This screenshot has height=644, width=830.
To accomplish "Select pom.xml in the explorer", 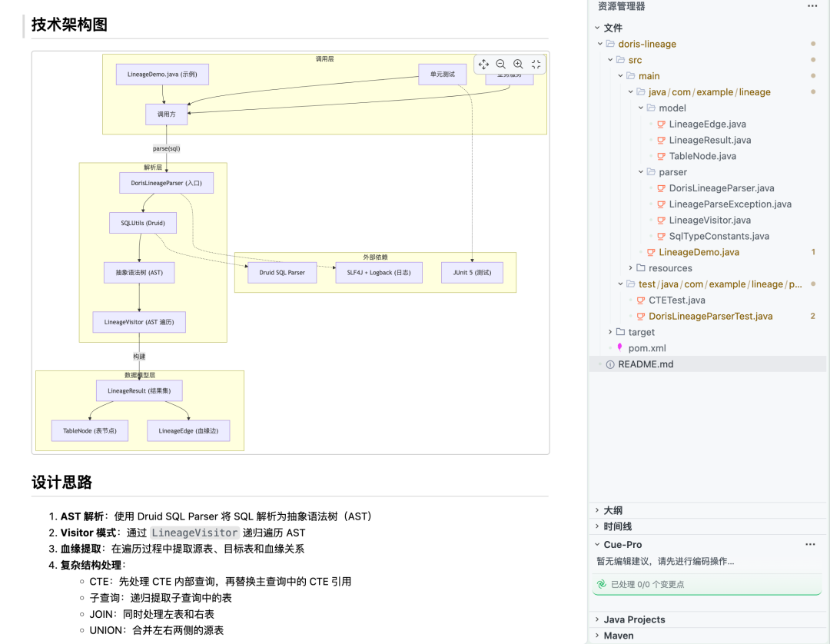I will pyautogui.click(x=647, y=348).
